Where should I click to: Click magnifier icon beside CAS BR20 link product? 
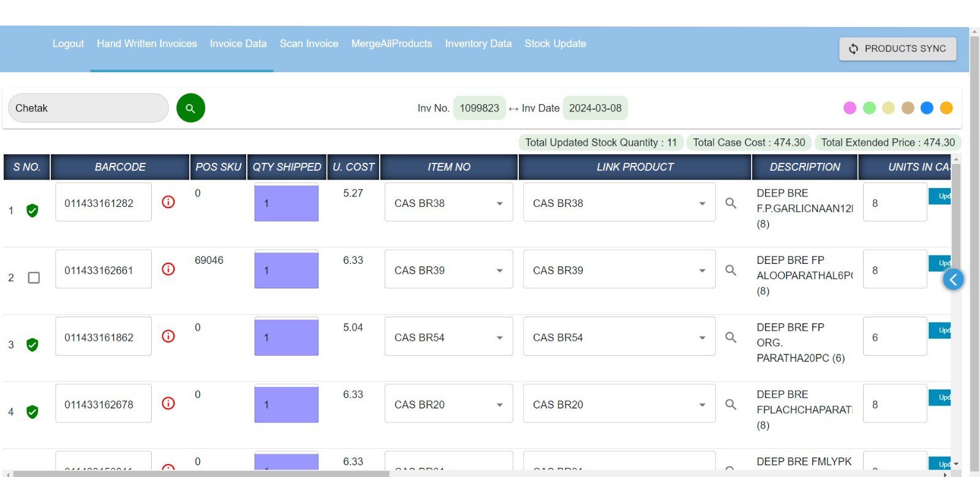tap(731, 404)
